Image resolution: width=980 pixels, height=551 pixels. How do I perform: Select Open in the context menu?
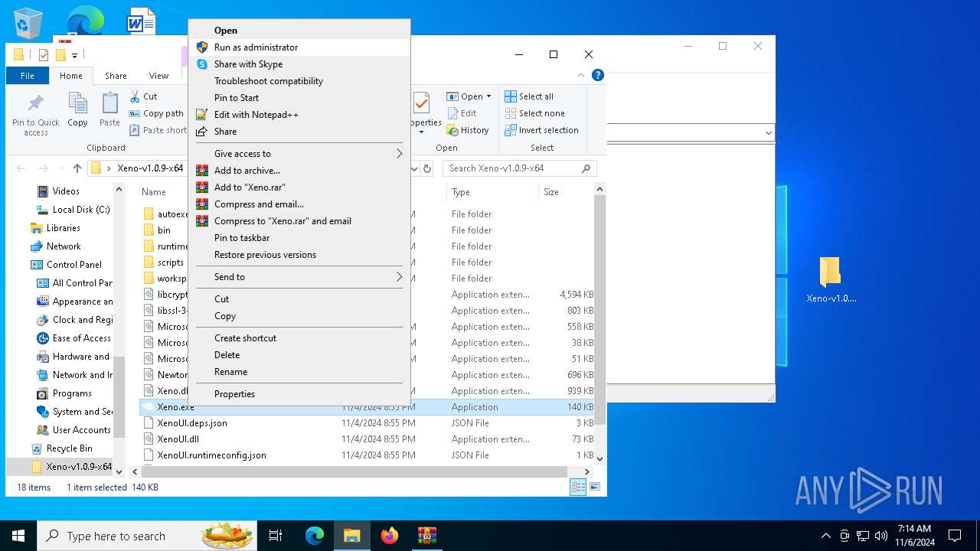coord(299,31)
